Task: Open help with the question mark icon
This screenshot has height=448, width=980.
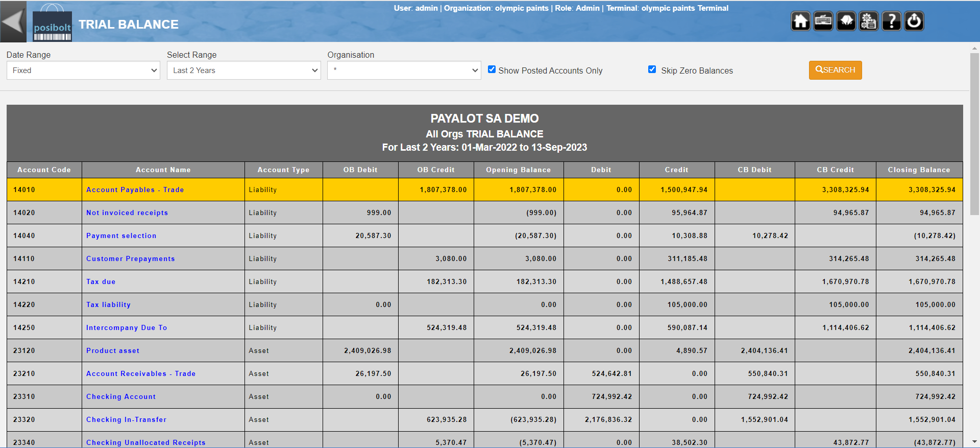Action: [891, 21]
